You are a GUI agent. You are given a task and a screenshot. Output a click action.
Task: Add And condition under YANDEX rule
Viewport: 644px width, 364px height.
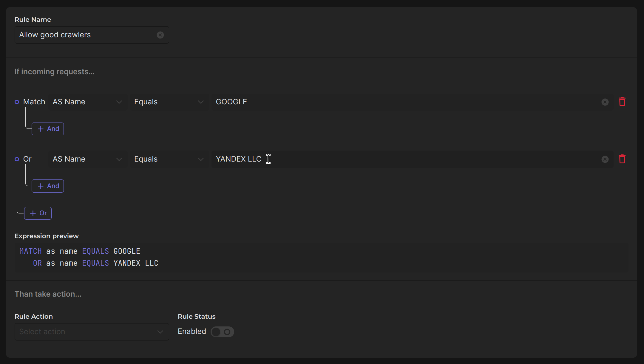click(x=48, y=186)
